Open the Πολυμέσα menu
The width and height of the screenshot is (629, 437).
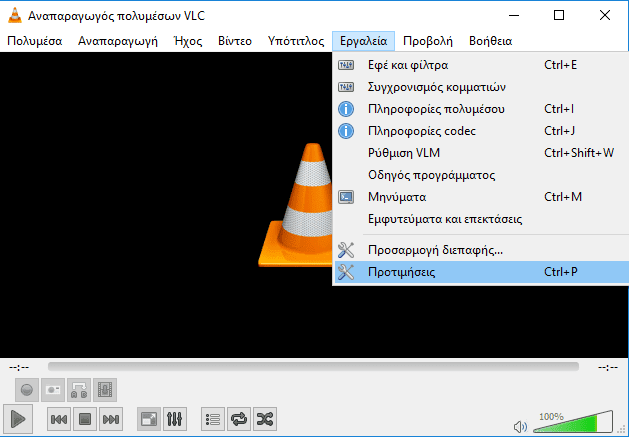[x=35, y=41]
